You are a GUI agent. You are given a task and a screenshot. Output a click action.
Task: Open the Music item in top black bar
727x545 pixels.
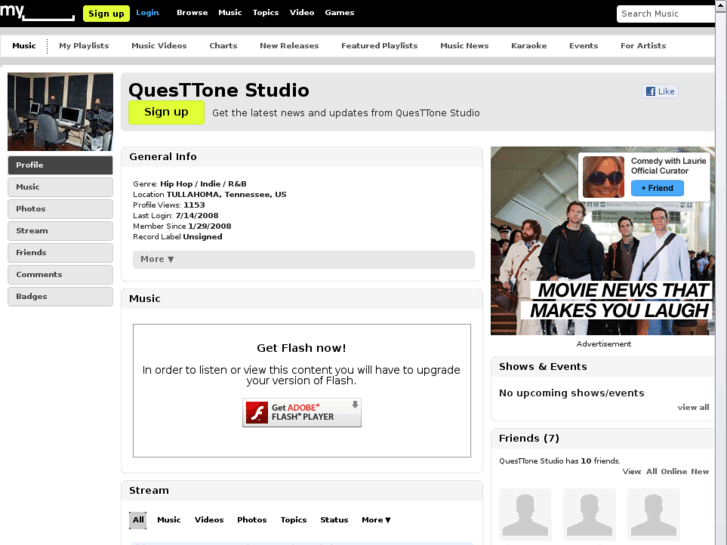point(230,13)
